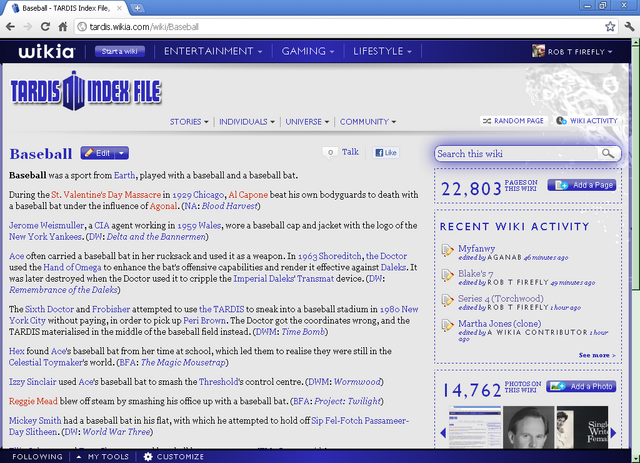
Task: Click the Facebook Like button
Action: point(386,153)
